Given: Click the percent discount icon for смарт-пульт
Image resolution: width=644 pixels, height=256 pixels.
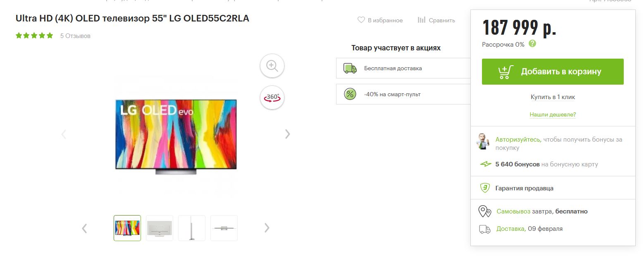Looking at the screenshot, I should pos(350,94).
